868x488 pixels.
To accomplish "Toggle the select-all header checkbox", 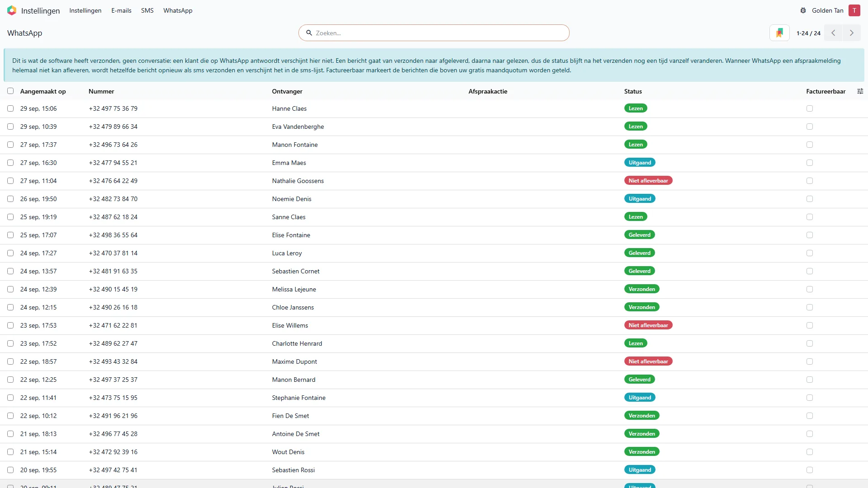I will (x=10, y=91).
